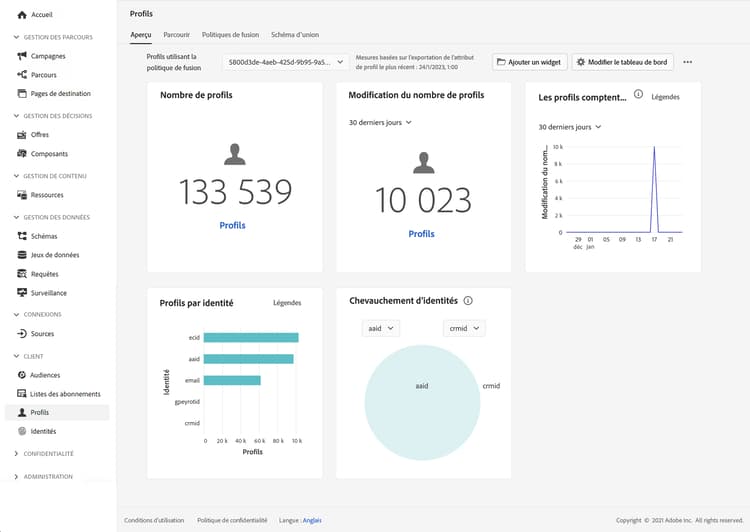Click the Anglais language link
The image size is (750, 532).
tap(312, 520)
